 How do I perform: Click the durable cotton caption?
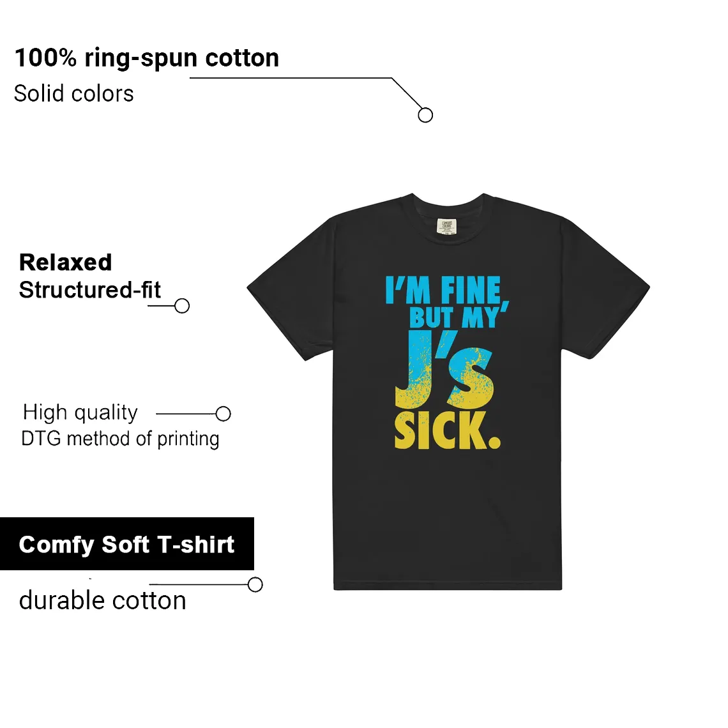[x=103, y=600]
